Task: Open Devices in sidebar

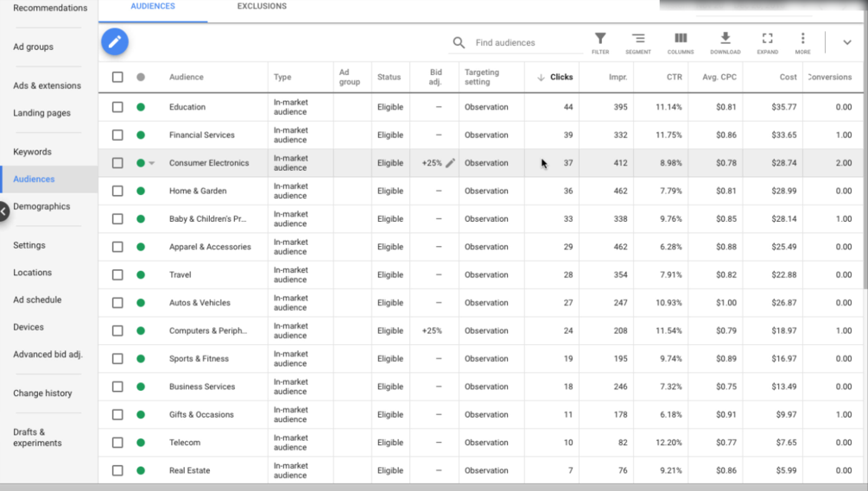Action: 29,327
